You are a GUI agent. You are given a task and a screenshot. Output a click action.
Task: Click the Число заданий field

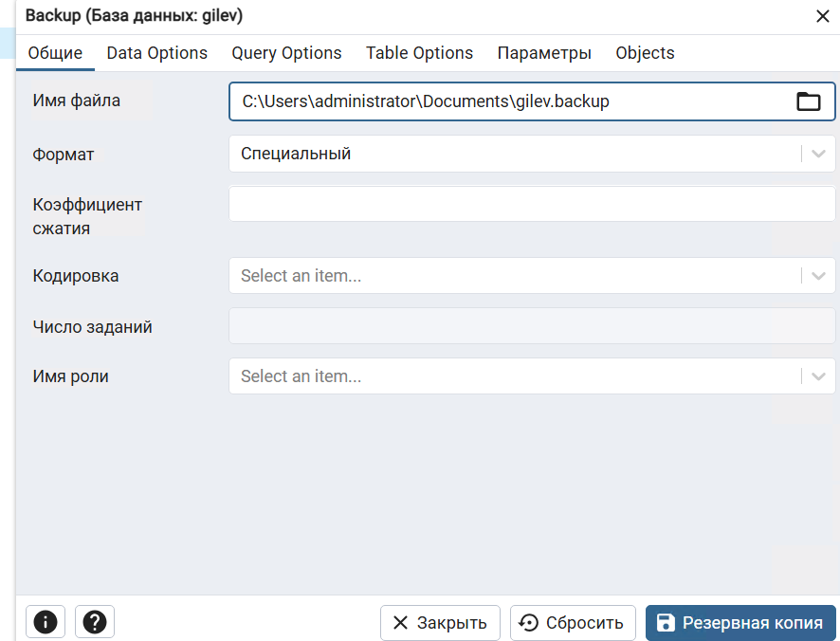tap(531, 326)
